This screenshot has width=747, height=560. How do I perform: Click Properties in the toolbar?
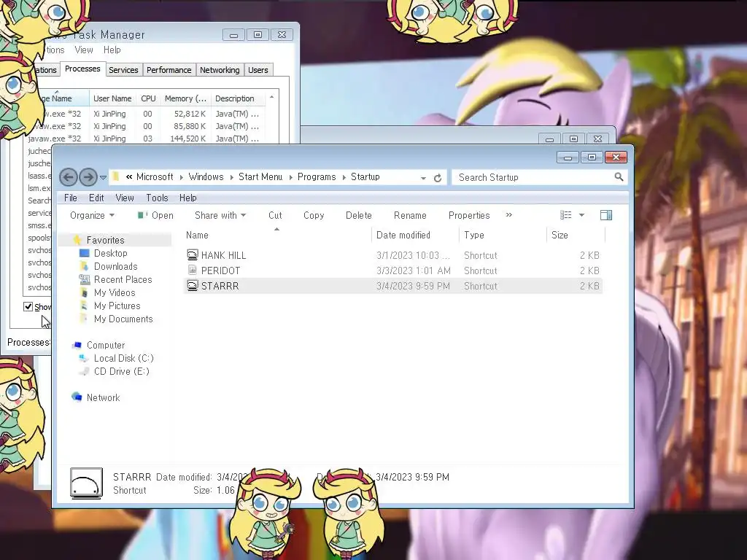469,215
